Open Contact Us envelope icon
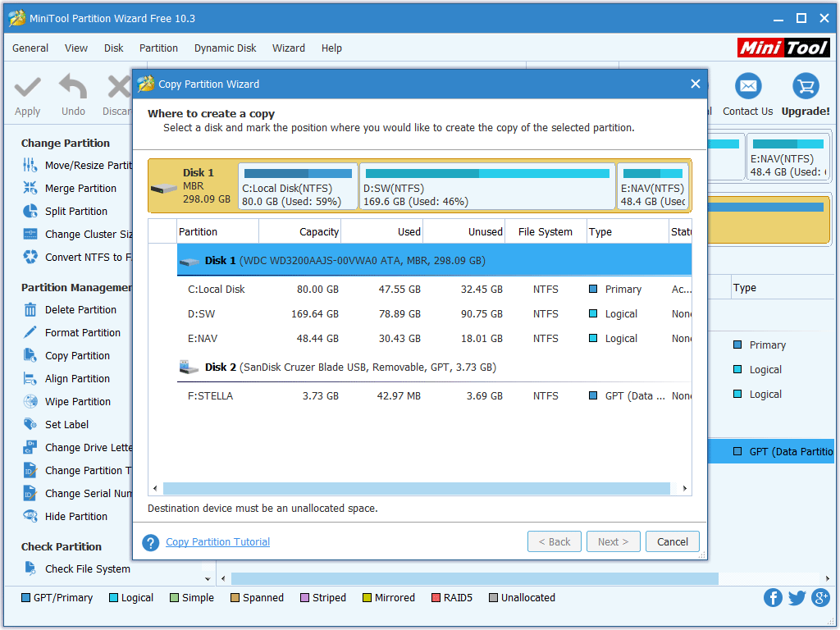The image size is (840, 630). (x=748, y=86)
